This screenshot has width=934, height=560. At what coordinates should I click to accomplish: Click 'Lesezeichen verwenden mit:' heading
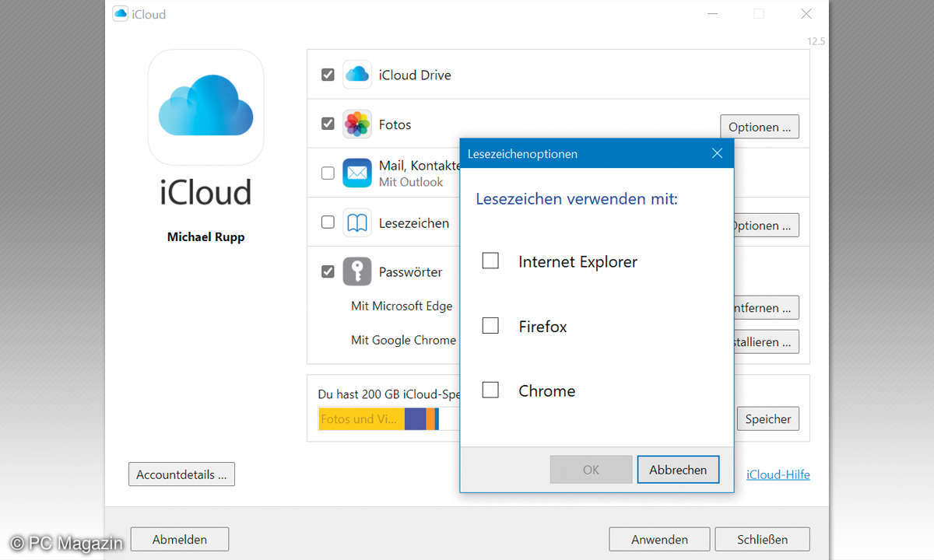pyautogui.click(x=577, y=199)
